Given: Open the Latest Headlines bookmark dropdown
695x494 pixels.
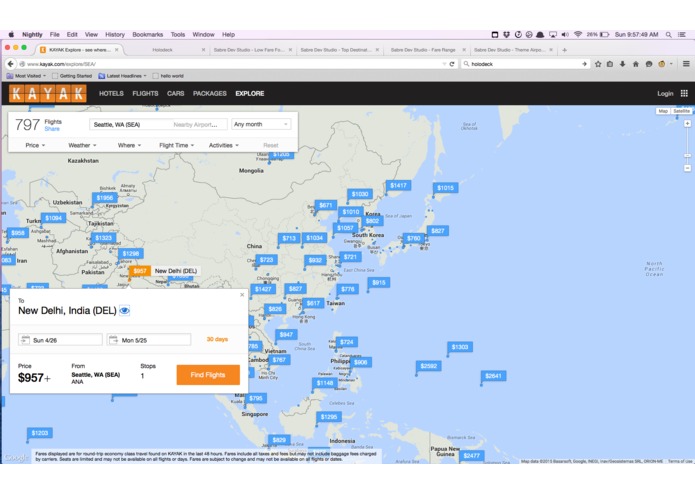Looking at the screenshot, I should [122, 76].
